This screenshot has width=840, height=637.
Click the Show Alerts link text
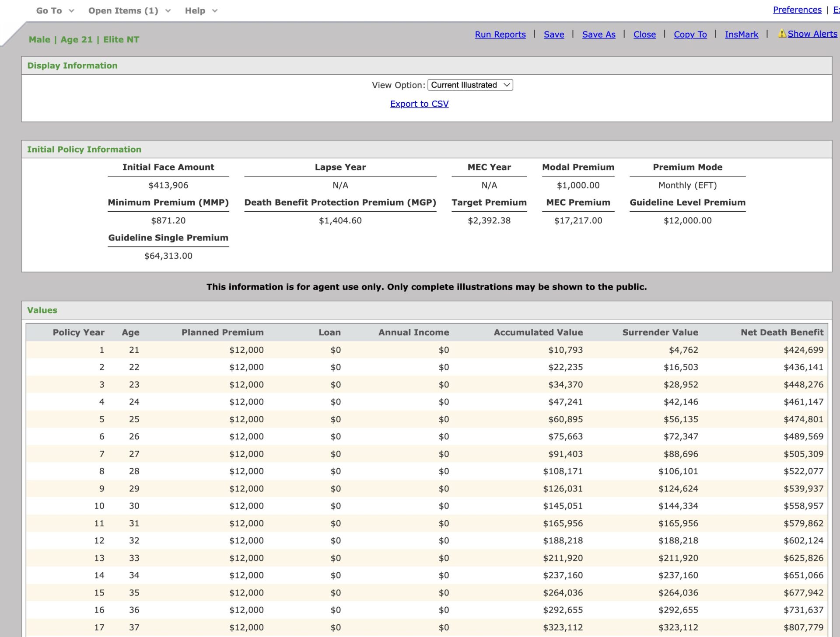pyautogui.click(x=812, y=34)
